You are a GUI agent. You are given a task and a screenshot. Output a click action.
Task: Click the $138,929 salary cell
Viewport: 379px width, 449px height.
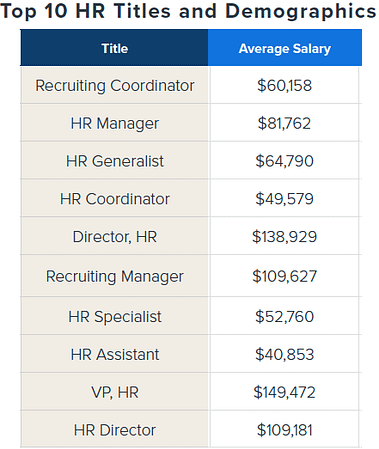285,236
